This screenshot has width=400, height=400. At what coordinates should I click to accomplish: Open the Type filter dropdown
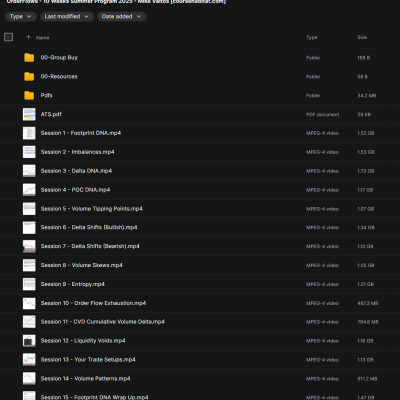pyautogui.click(x=21, y=16)
